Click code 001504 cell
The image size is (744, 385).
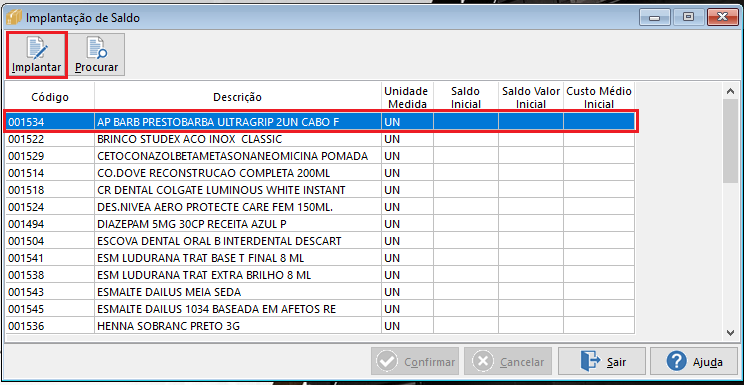50,241
